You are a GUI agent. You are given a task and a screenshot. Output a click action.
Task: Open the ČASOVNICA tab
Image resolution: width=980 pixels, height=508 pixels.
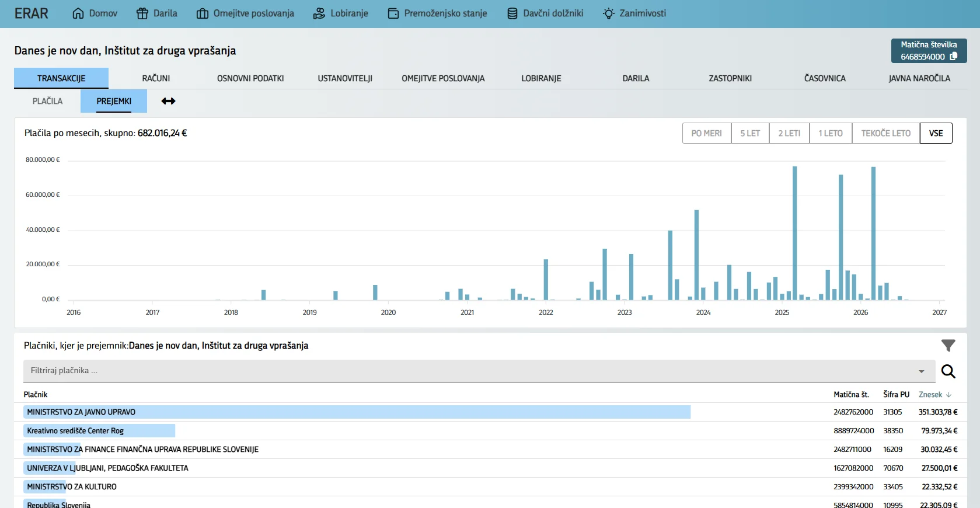coord(825,78)
